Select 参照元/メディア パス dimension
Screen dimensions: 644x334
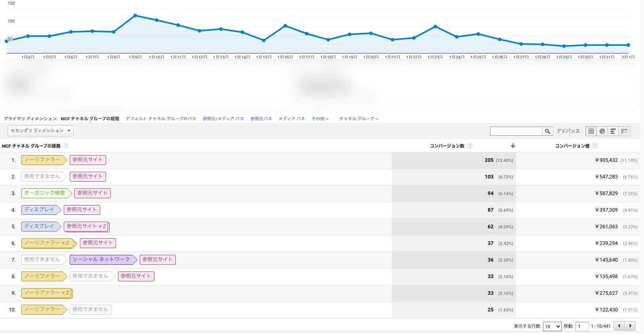pos(223,119)
